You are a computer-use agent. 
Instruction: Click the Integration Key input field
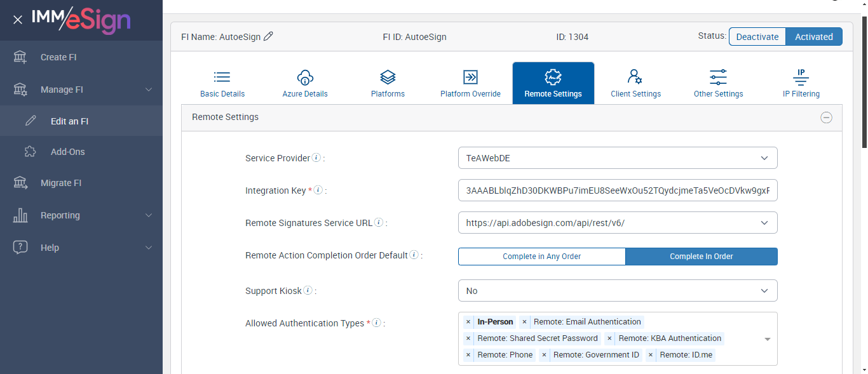617,190
